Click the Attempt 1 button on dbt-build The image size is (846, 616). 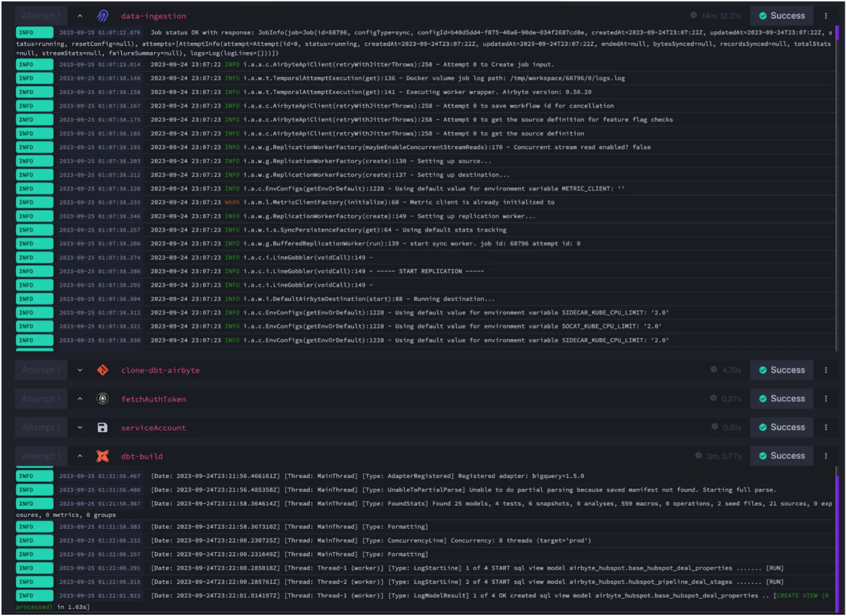(40, 456)
